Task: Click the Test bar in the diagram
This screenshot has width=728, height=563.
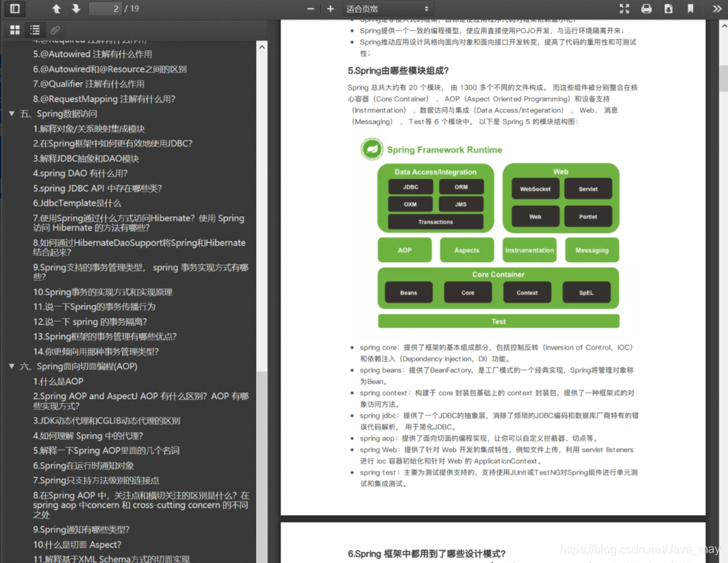Action: [498, 322]
